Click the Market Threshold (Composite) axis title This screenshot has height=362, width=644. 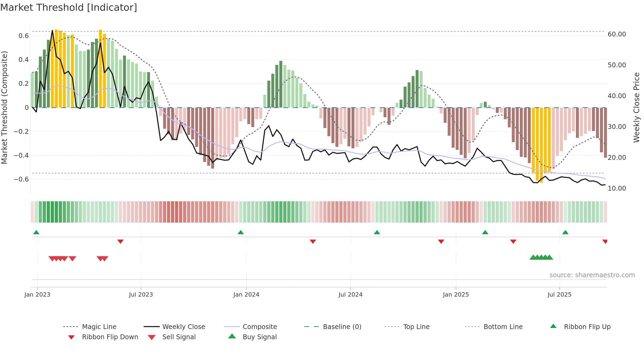(4, 107)
